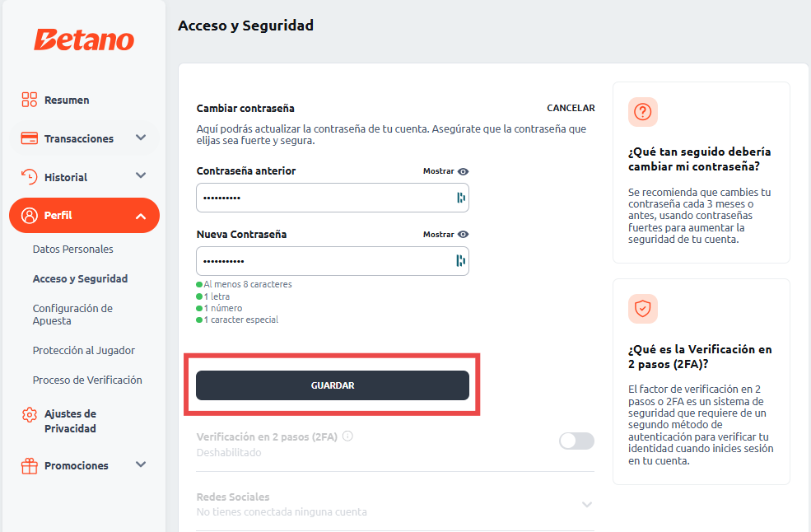The image size is (811, 532).
Task: Show the Contraseña anterior text
Action: tap(445, 171)
